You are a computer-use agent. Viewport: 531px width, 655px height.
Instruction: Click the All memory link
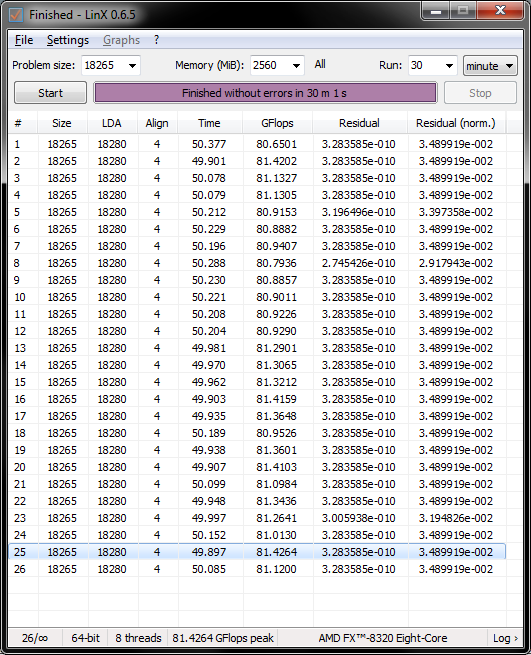[320, 64]
